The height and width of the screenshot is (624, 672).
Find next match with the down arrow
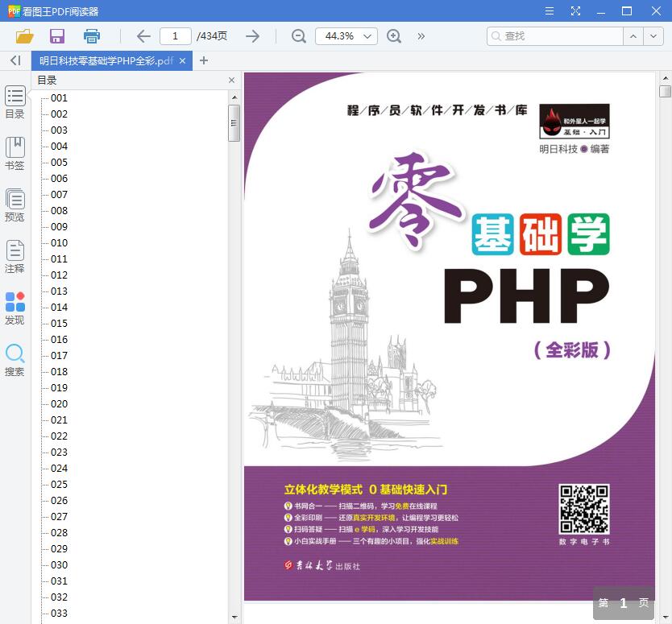pos(653,36)
